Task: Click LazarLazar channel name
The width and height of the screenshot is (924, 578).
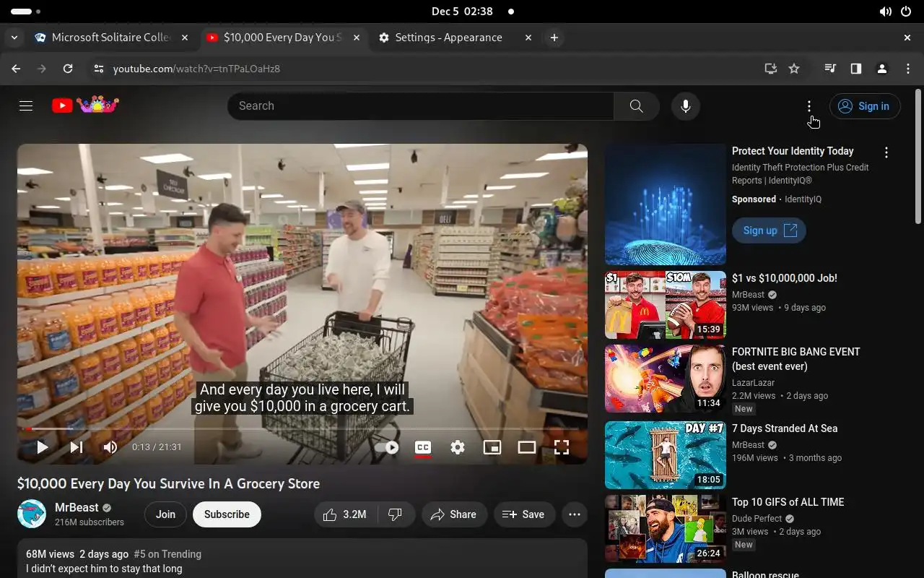Action: [753, 383]
